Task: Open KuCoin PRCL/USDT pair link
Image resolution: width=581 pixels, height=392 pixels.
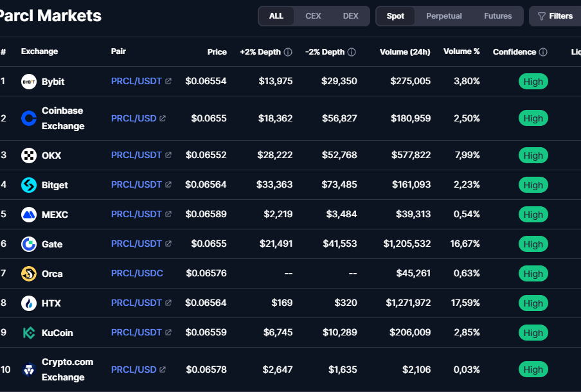Action: pos(136,332)
